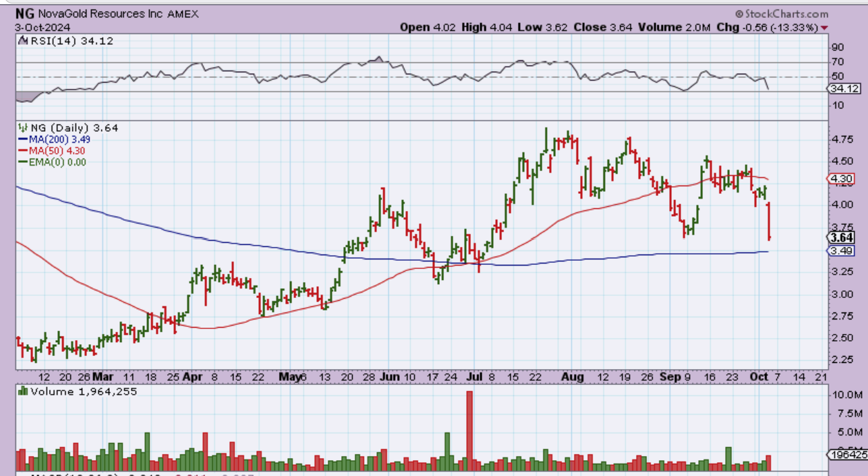The width and height of the screenshot is (868, 476).
Task: Click the StockCharts.com copyright text
Action: tap(781, 14)
